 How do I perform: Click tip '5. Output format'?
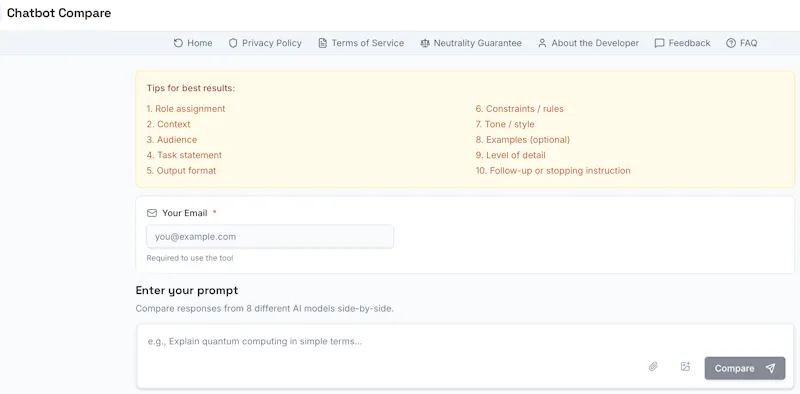[181, 170]
